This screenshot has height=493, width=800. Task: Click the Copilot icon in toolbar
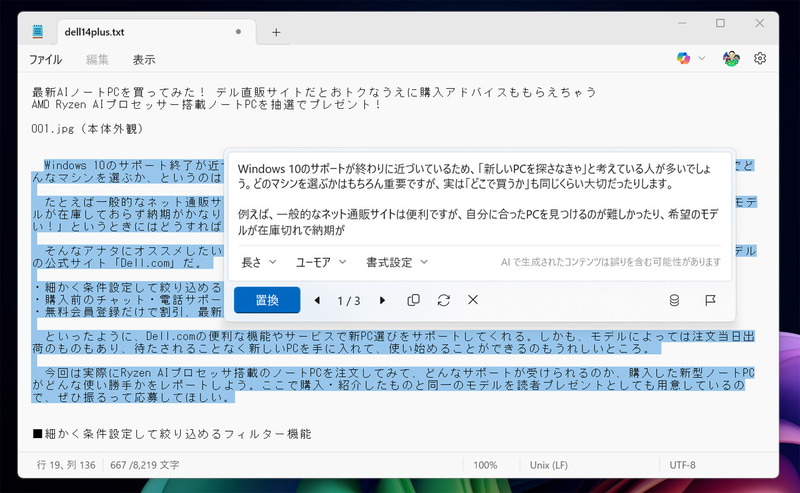coord(683,58)
